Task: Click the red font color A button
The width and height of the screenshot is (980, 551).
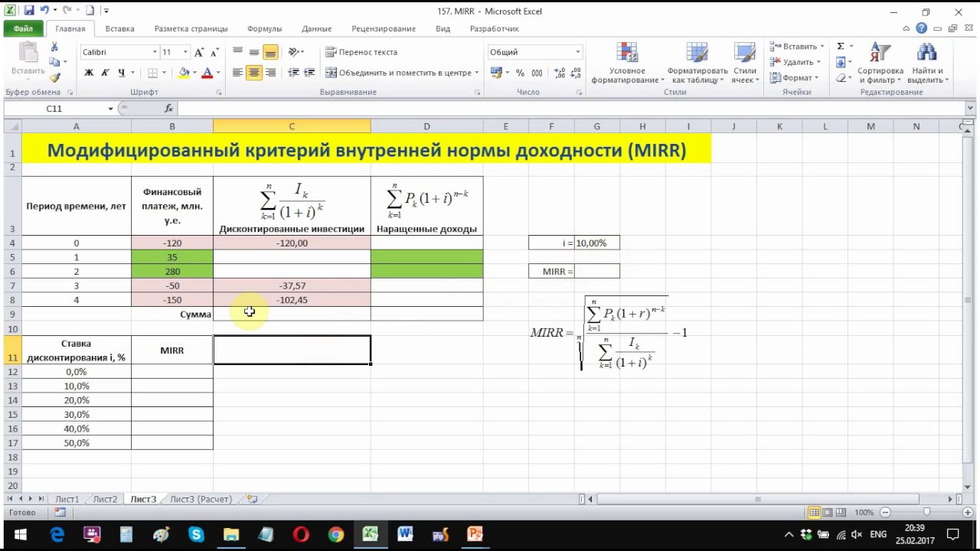Action: (x=207, y=73)
